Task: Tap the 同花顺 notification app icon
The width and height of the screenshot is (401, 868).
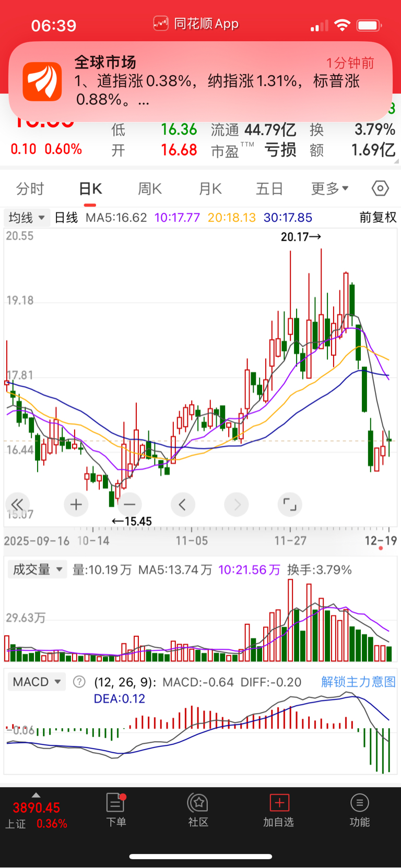Action: [x=42, y=81]
